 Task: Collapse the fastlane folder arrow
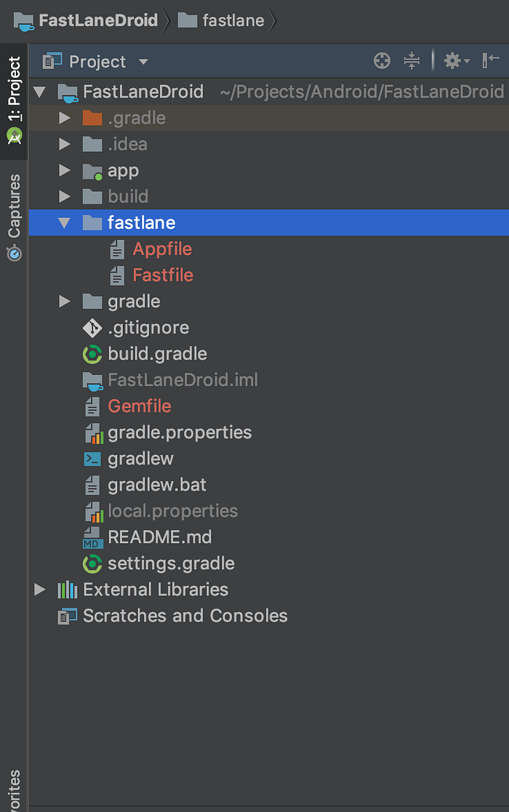(64, 222)
